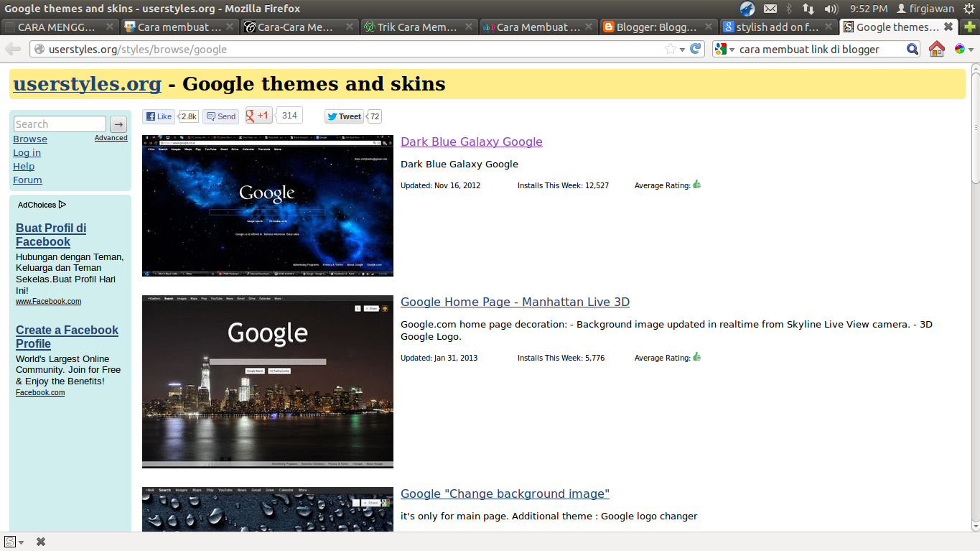This screenshot has height=551, width=980.
Task: Open the www.Facebook.com ad link
Action: coord(48,302)
